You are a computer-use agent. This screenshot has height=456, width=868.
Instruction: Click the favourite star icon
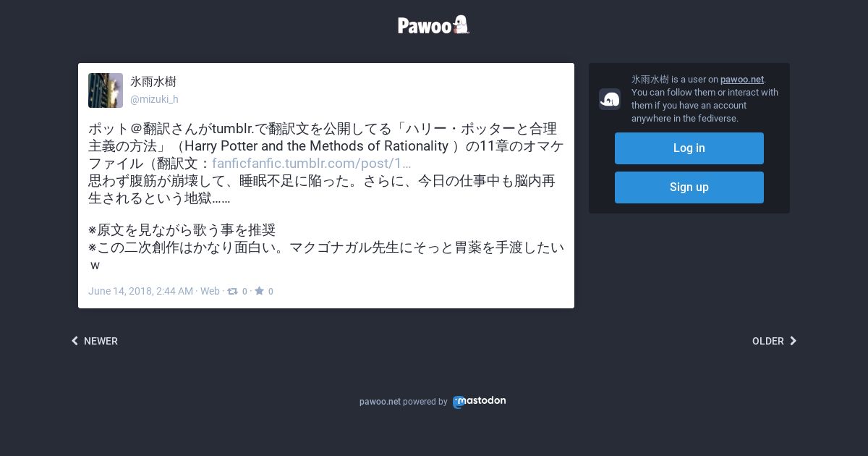[x=259, y=291]
